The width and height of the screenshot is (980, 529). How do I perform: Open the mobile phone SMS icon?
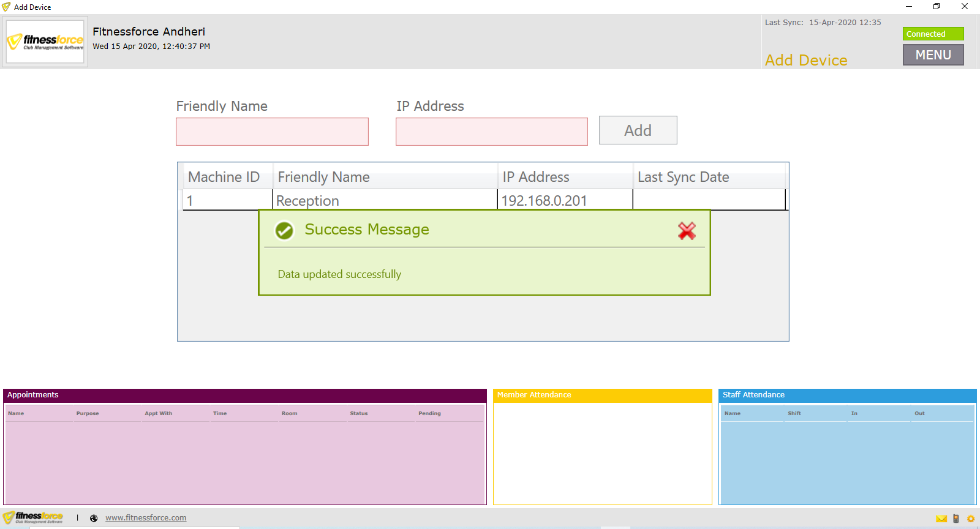[956, 519]
